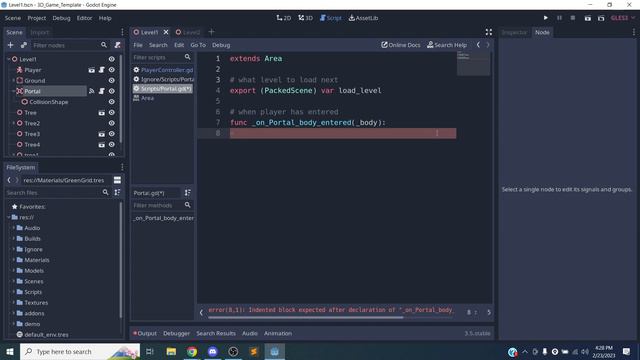The image size is (640, 360).
Task: Expand the Tree2 node
Action: 13,123
